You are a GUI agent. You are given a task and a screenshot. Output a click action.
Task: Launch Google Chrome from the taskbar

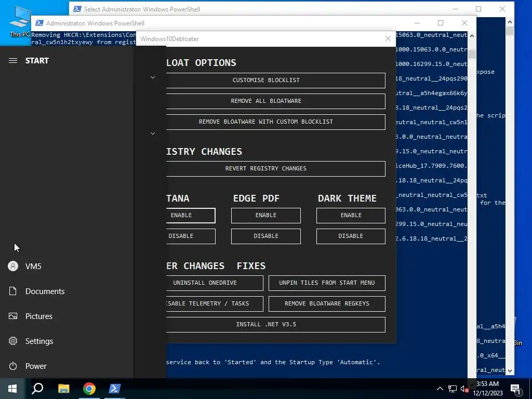pyautogui.click(x=89, y=389)
